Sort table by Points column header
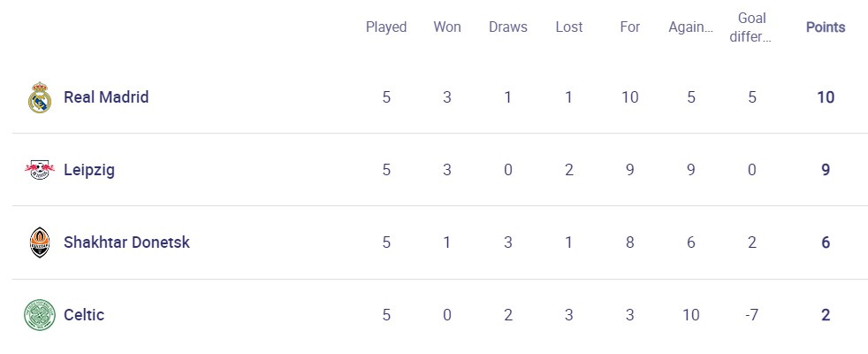This screenshot has width=868, height=354. (x=826, y=27)
